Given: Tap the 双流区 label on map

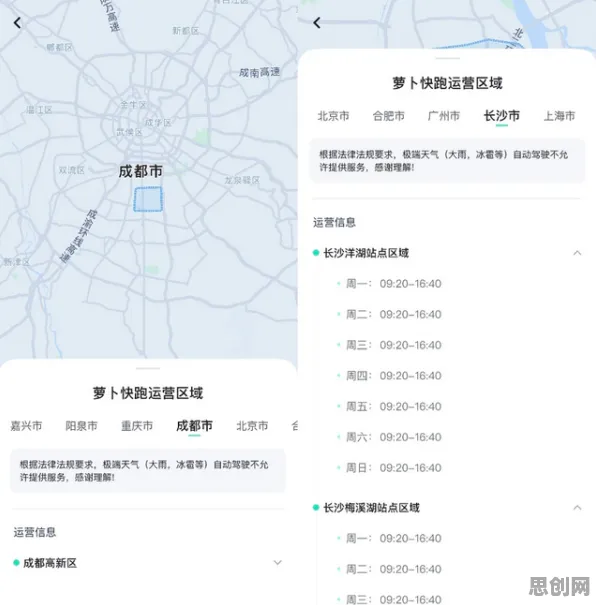Looking at the screenshot, I should [x=71, y=170].
